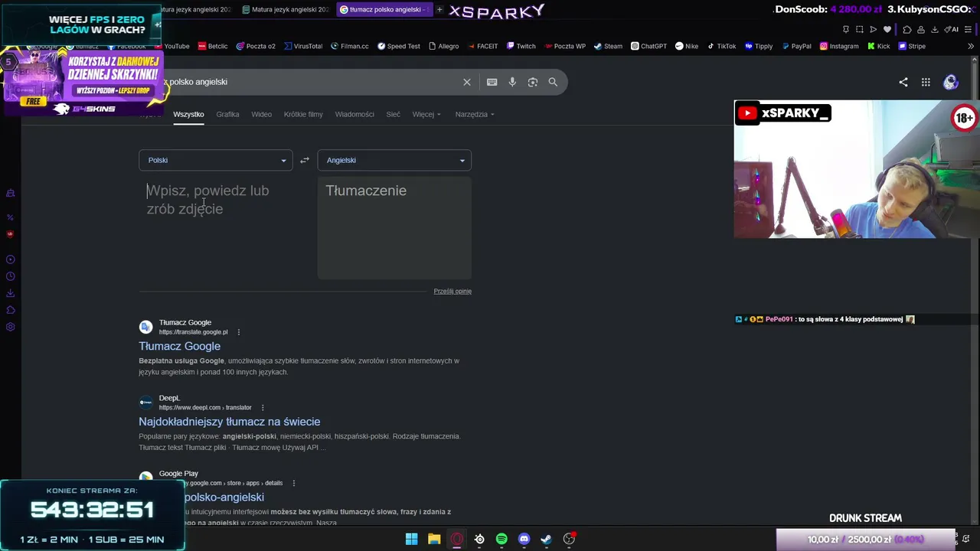Open Discord from the taskbar
This screenshot has width=980, height=551.
pyautogui.click(x=524, y=539)
